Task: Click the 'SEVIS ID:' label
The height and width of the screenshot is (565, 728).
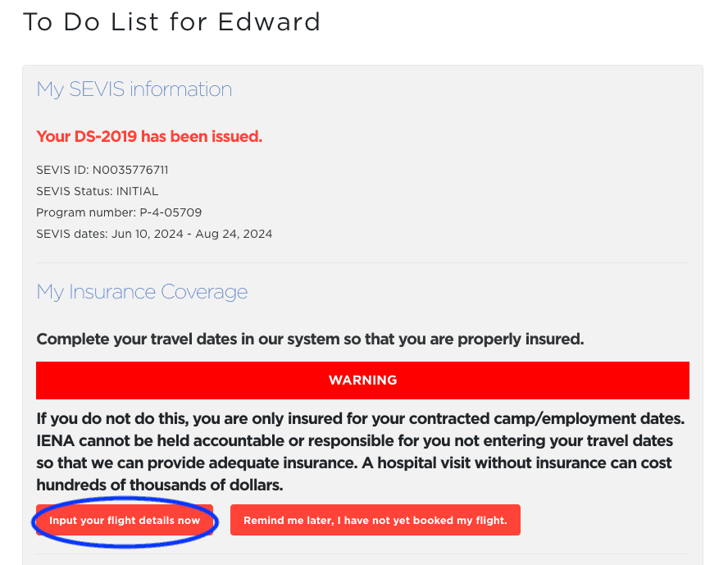Action: pyautogui.click(x=62, y=170)
